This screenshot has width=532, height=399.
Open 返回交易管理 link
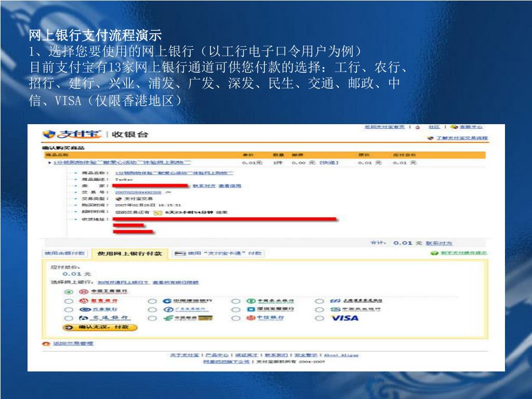(x=73, y=344)
